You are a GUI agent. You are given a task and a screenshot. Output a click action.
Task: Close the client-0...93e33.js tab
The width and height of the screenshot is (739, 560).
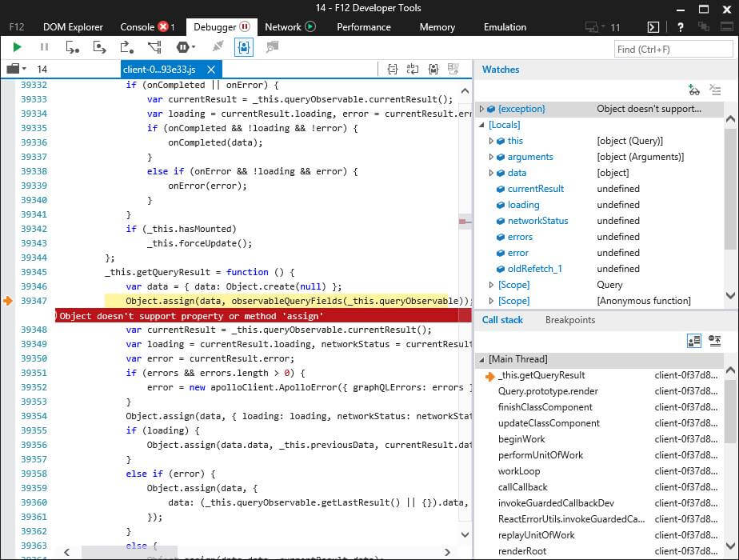point(211,70)
